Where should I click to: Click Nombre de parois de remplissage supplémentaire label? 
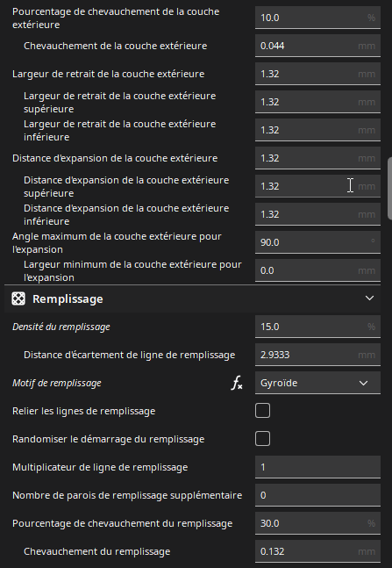(127, 495)
